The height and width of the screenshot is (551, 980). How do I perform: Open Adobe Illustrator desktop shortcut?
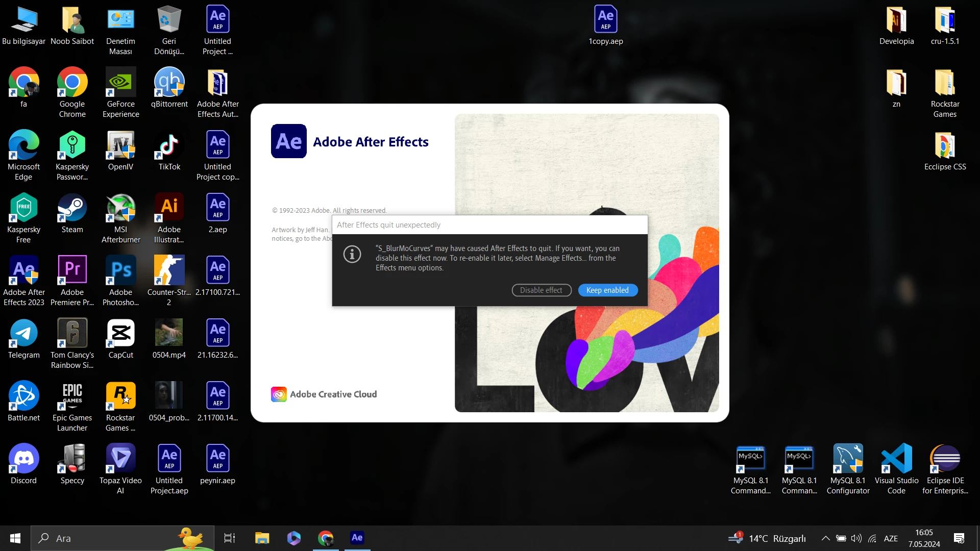(x=169, y=208)
